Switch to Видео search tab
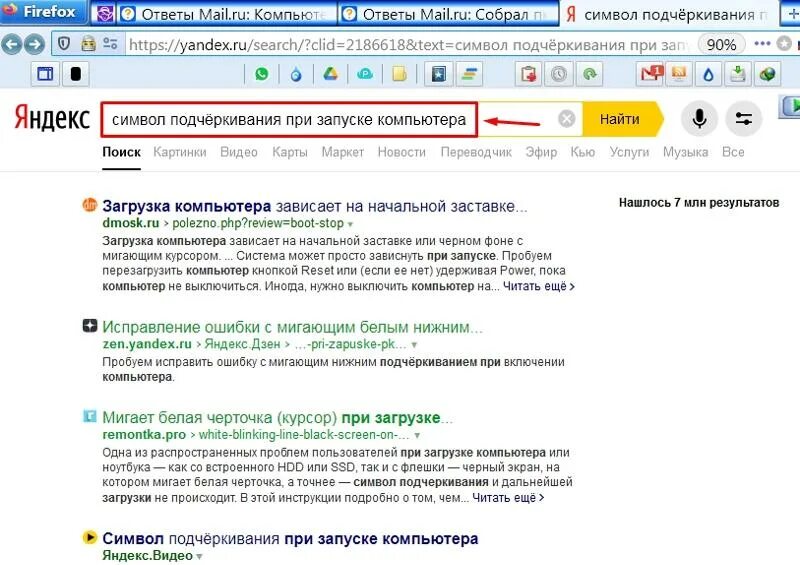Image resolution: width=800 pixels, height=565 pixels. point(239,152)
